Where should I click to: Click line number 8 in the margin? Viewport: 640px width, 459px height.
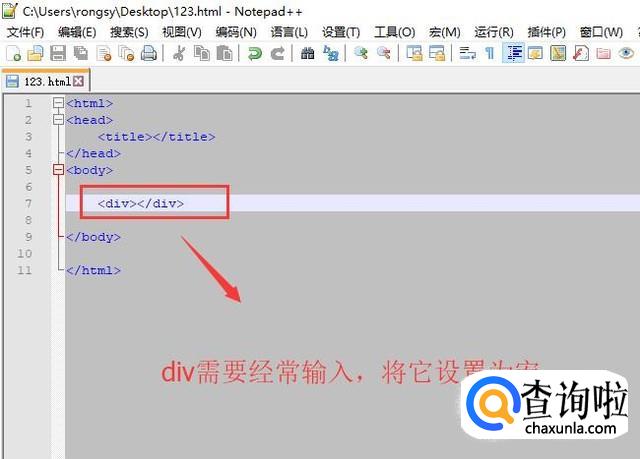pos(28,220)
